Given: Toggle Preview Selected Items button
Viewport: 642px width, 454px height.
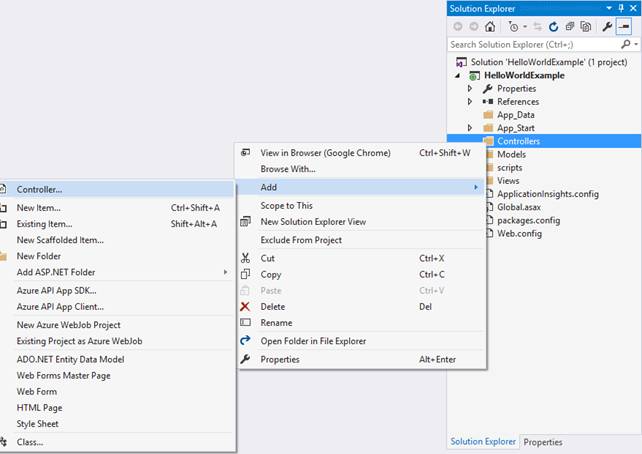Looking at the screenshot, I should [623, 27].
